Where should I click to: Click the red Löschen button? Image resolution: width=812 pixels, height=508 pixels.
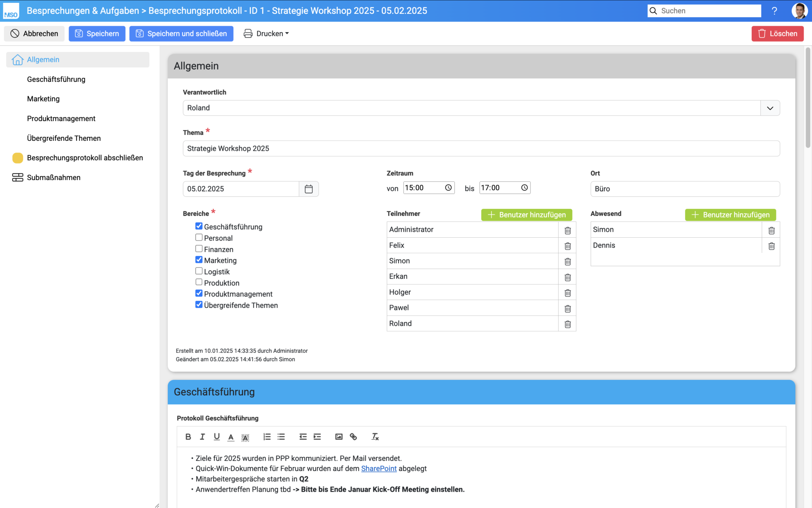[x=778, y=34]
